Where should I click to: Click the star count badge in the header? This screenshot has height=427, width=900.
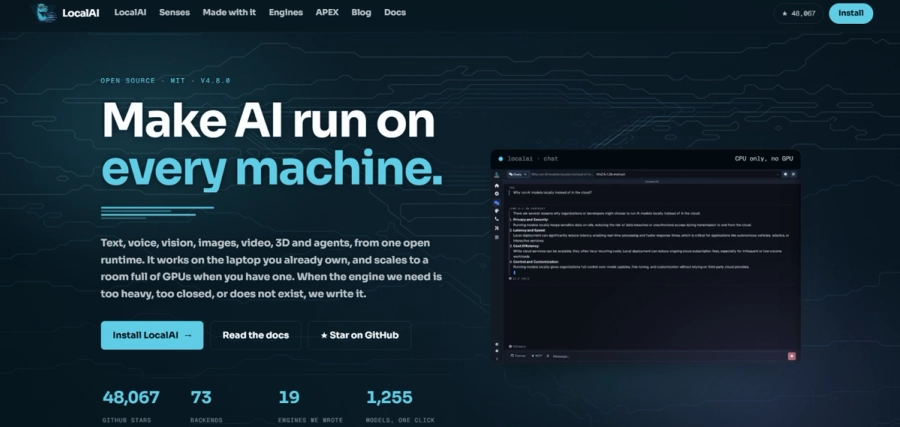coord(798,13)
